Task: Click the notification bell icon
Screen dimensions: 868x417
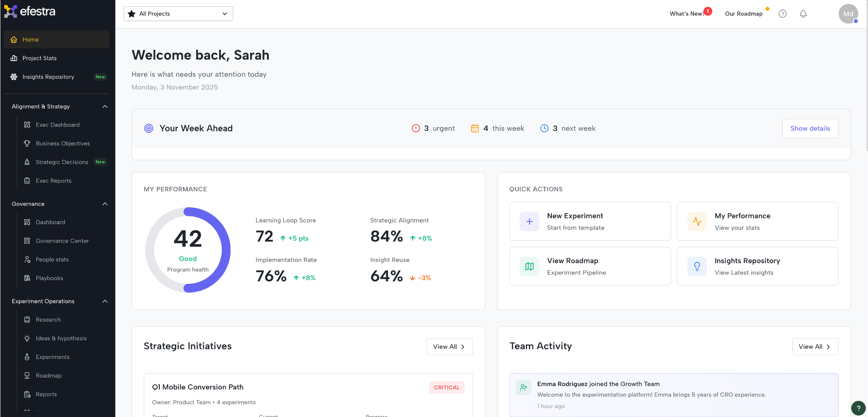Action: point(803,14)
